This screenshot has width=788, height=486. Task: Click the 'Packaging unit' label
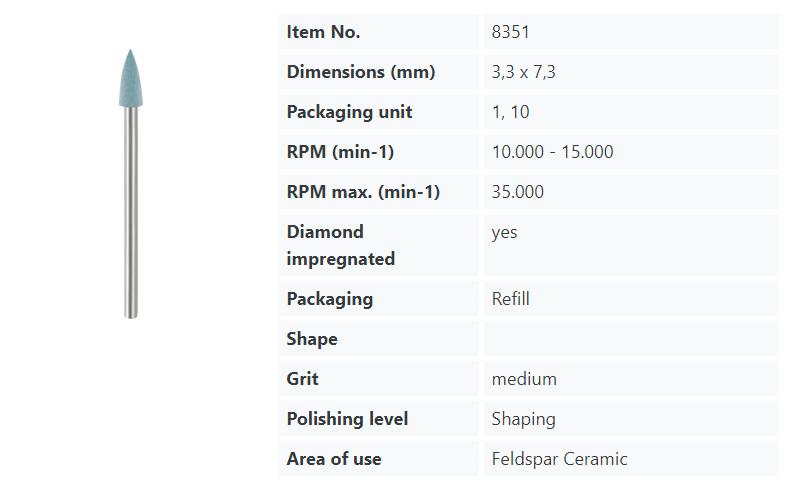click(349, 112)
